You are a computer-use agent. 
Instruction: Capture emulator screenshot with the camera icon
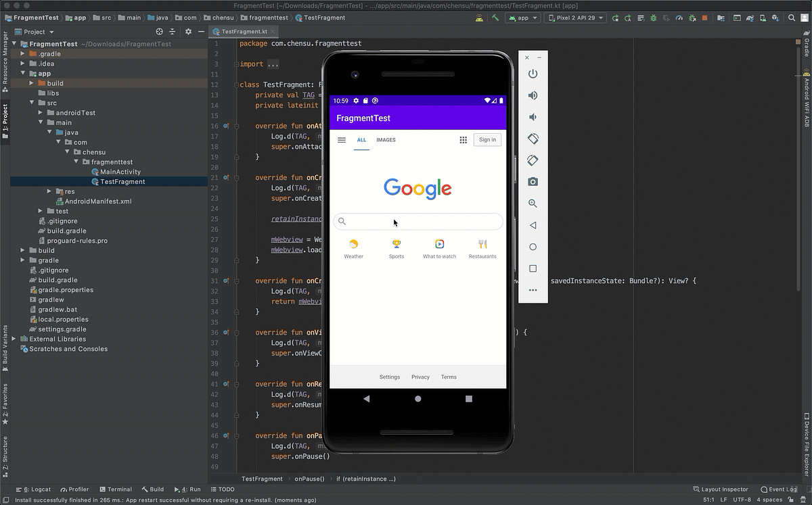(533, 181)
